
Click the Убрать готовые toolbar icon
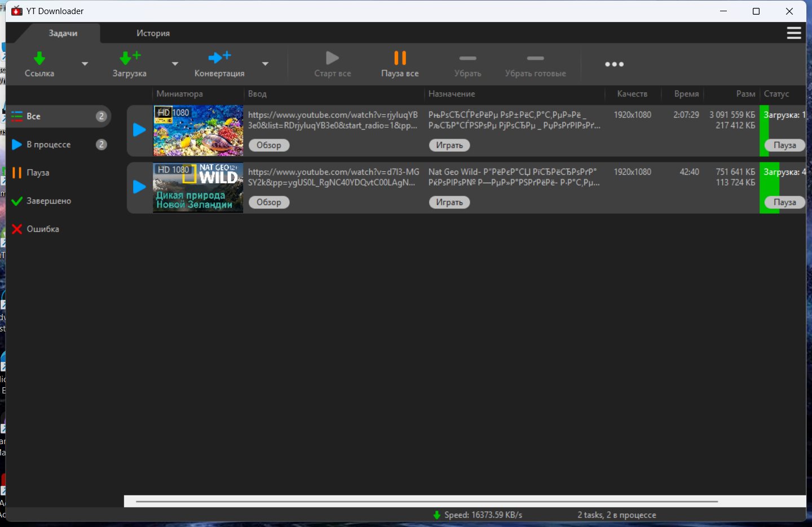coord(535,58)
